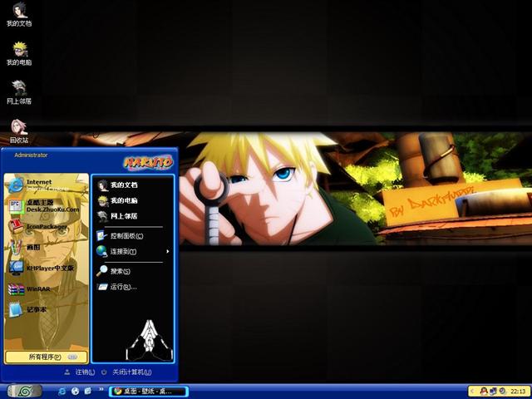The width and height of the screenshot is (532, 399).
Task: Open the 我的电脑 desktop icon
Action: (x=19, y=53)
